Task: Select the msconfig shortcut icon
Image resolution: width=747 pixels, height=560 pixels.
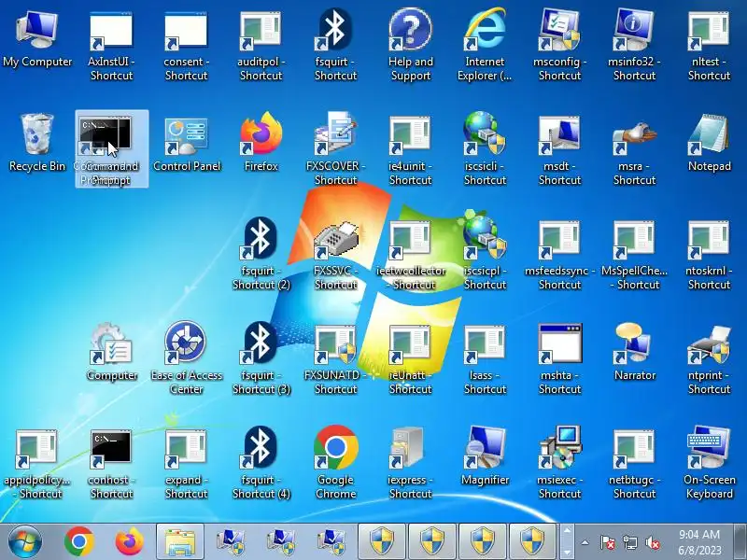Action: pos(559,45)
